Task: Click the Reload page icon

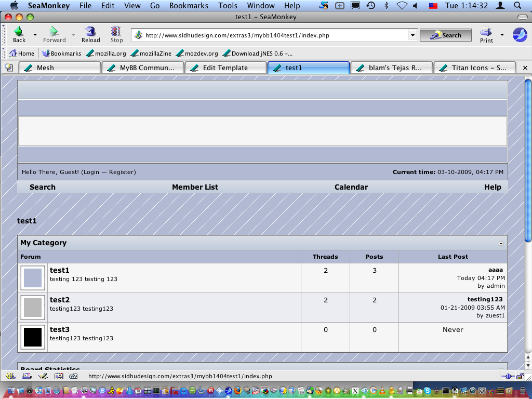Action: (90, 32)
